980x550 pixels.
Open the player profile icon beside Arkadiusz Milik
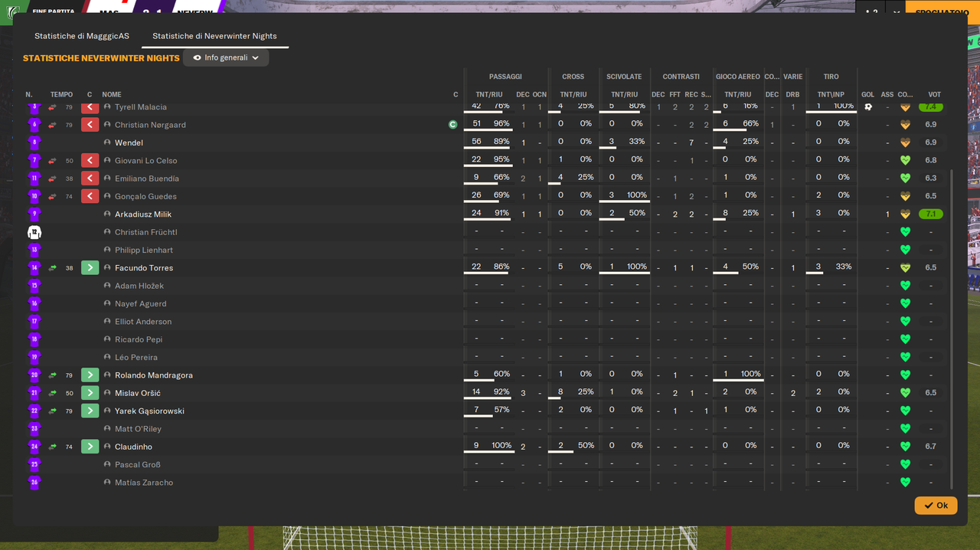tap(107, 214)
